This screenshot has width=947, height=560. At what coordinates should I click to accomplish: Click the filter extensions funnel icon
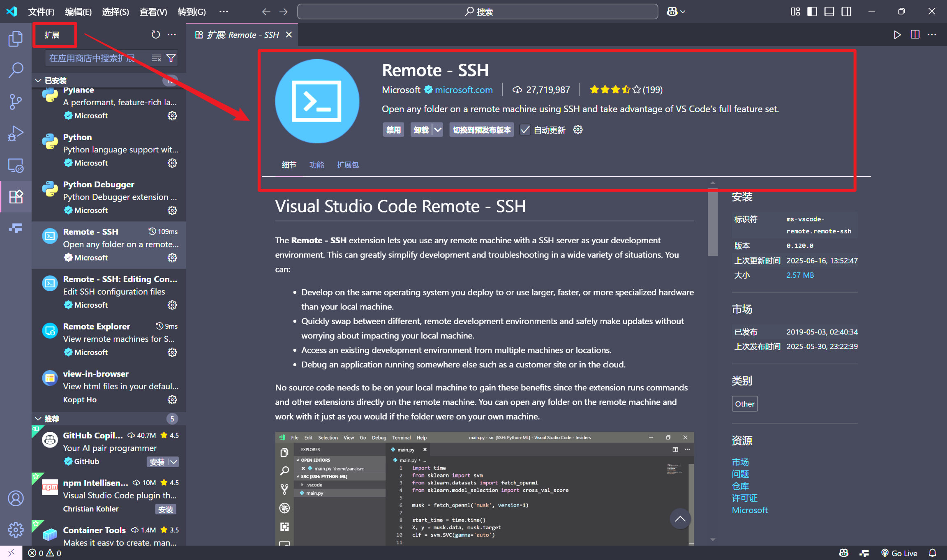(x=171, y=58)
